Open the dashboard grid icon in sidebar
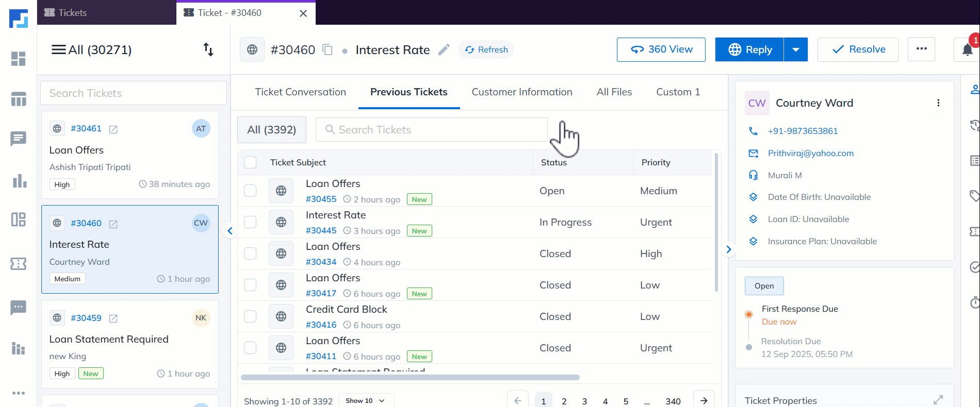Viewport: 980px width, 407px height. pyautogui.click(x=19, y=59)
